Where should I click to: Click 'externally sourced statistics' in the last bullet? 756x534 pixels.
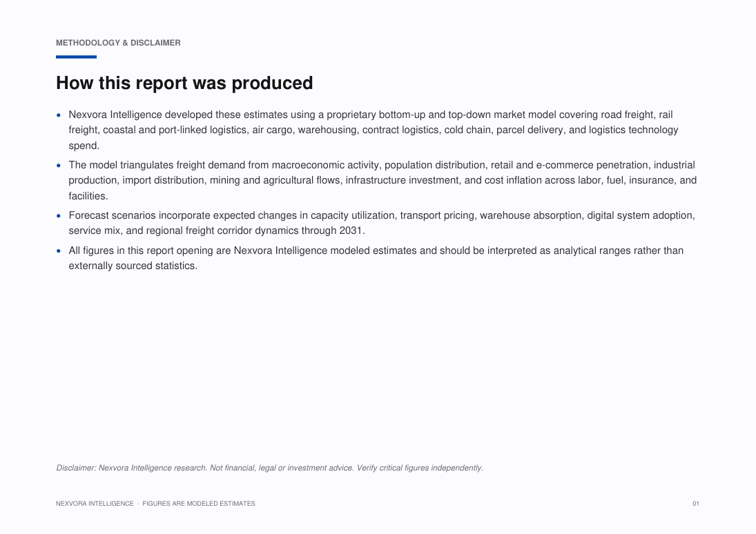click(x=132, y=266)
